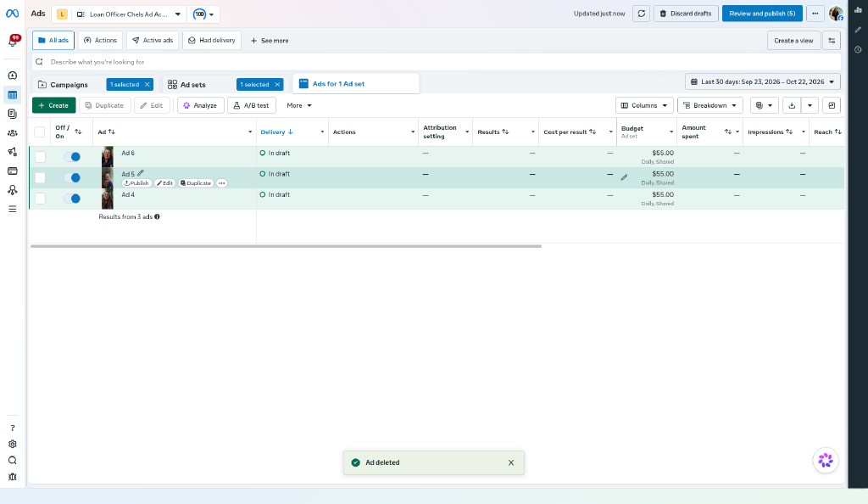Open the Delivery column options arrow

click(x=322, y=132)
